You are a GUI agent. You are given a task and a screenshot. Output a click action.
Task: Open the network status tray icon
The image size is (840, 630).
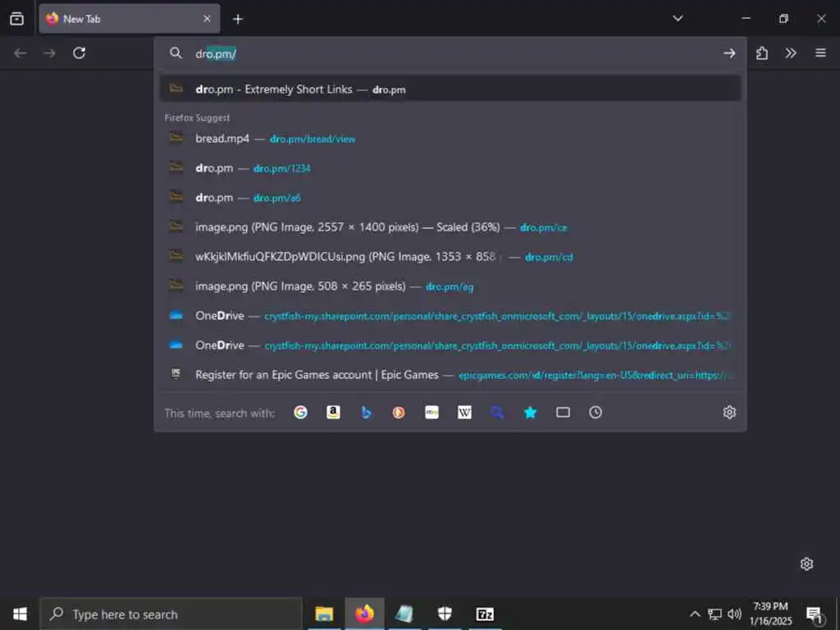coord(714,614)
